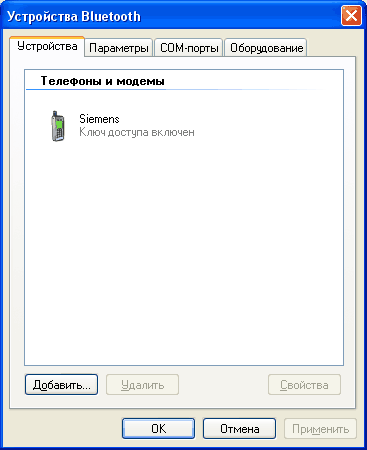Click empty white space in the device list
Viewport: 367px width, 450px height.
183,250
